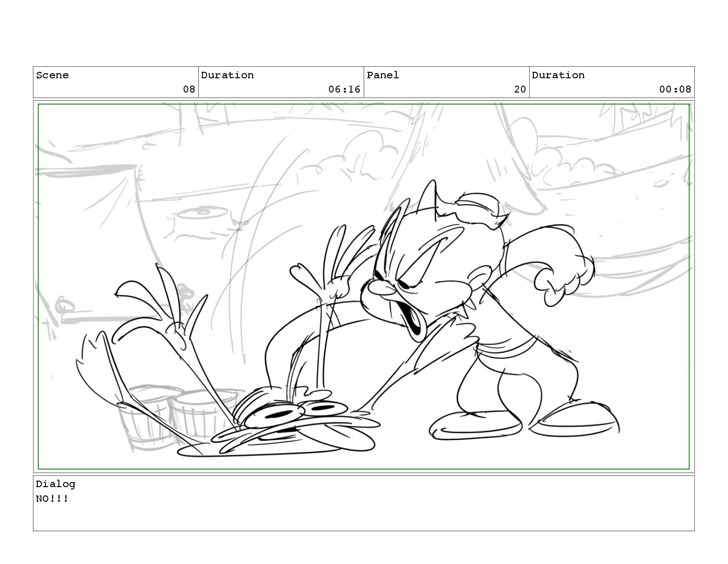Open the storyboard panel drawing

(364, 286)
